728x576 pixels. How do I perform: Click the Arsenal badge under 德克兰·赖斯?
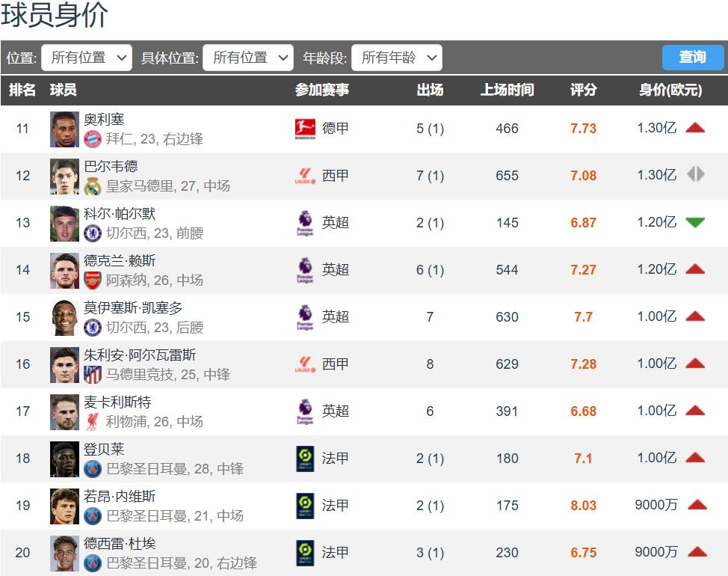[x=93, y=281]
